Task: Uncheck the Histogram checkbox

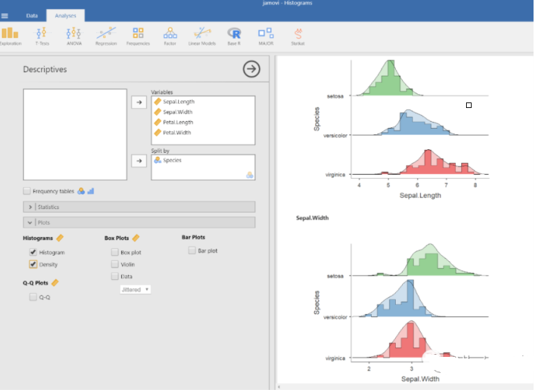Action: point(33,252)
